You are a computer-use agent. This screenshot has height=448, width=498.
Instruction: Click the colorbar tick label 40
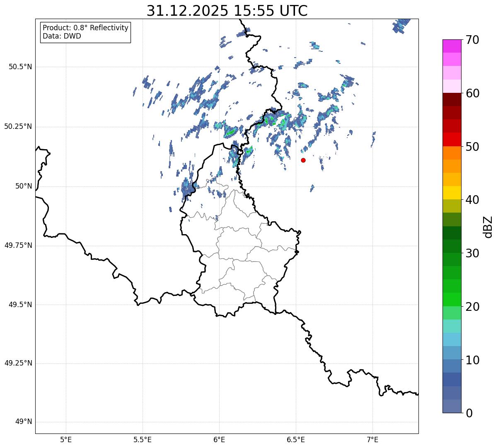coord(472,200)
